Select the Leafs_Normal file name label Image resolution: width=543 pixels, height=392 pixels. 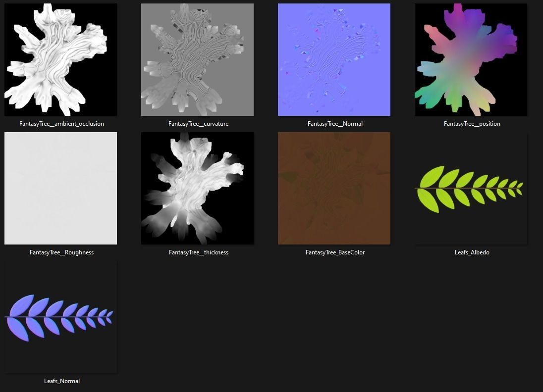61,381
